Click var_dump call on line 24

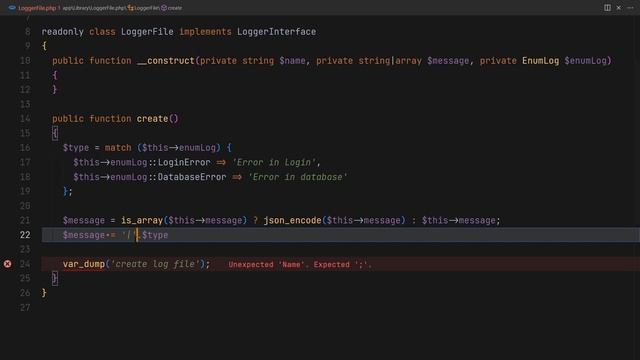click(x=84, y=264)
